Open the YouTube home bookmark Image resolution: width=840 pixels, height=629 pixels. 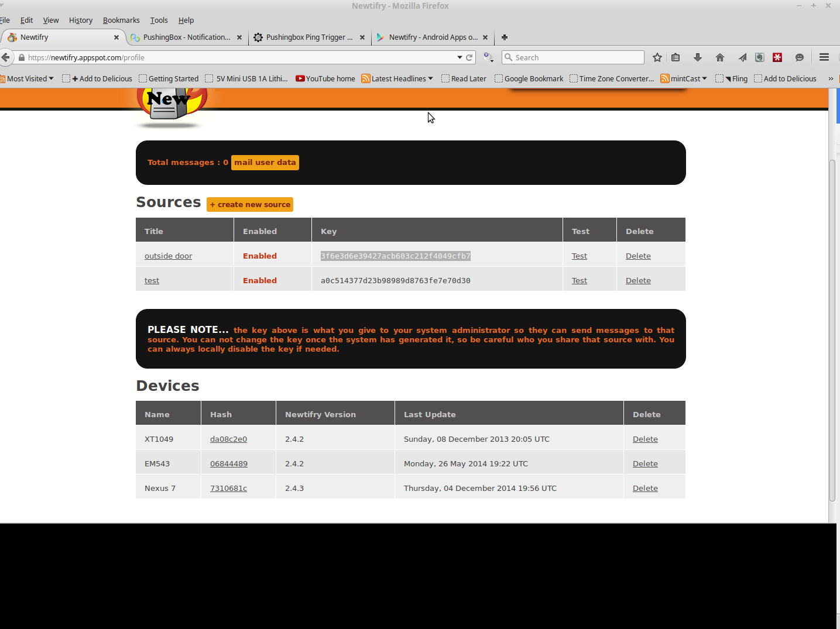[325, 78]
